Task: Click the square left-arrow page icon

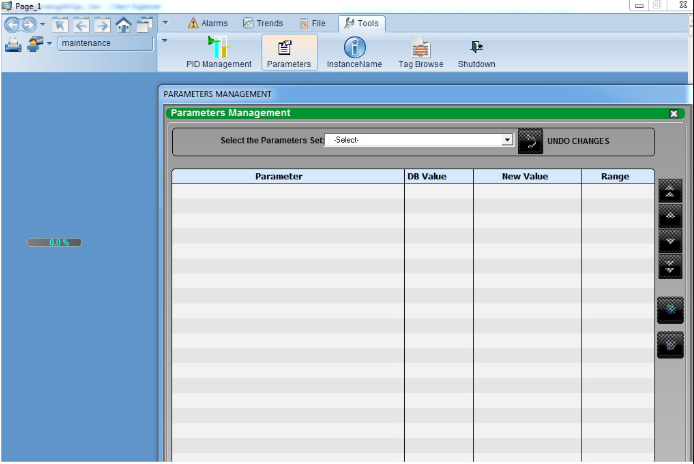Action: [81, 25]
